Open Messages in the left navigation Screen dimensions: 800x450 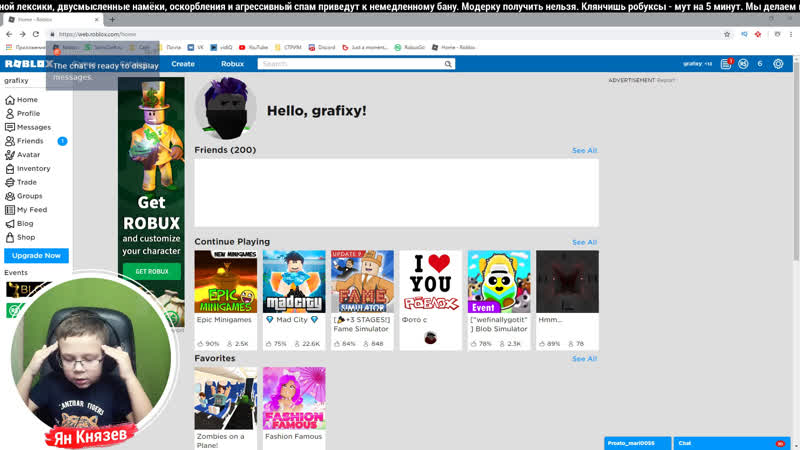(9, 127)
